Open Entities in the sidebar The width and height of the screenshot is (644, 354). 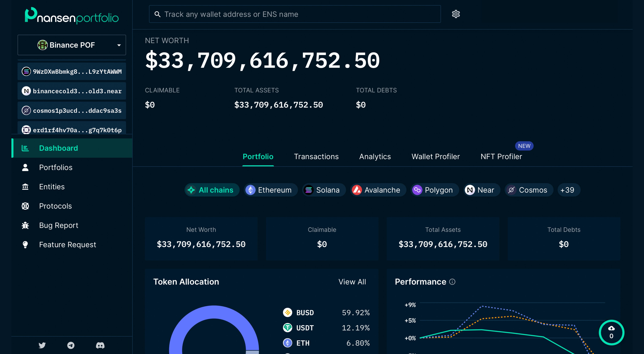pos(52,187)
